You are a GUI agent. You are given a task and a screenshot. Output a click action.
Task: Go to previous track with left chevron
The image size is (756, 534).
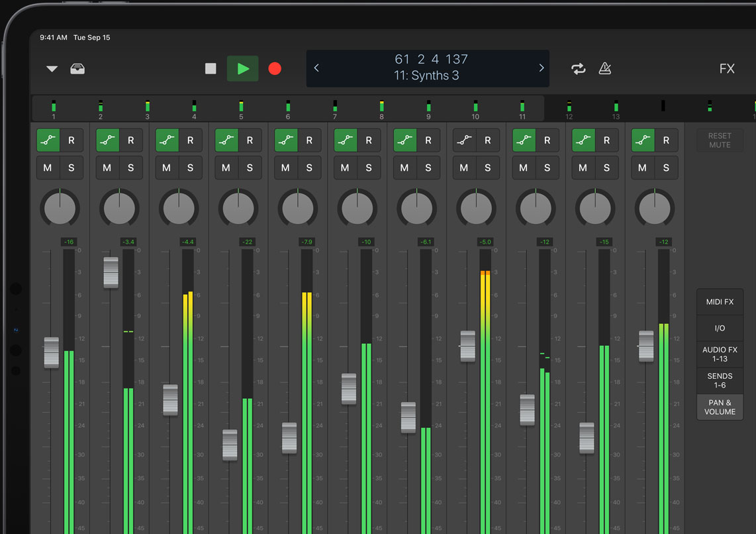317,68
